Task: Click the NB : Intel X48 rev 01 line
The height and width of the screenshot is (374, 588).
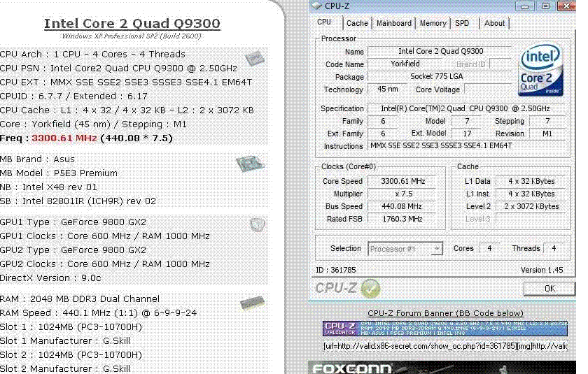Action: click(x=49, y=187)
